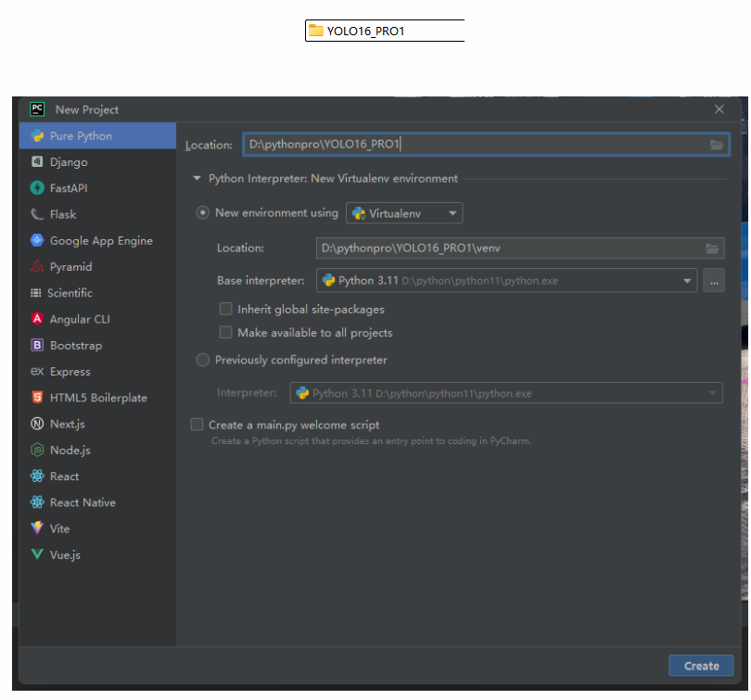The width and height of the screenshot is (751, 700).
Task: Click the HTML5 Boilerplate shield icon
Action: pos(37,398)
